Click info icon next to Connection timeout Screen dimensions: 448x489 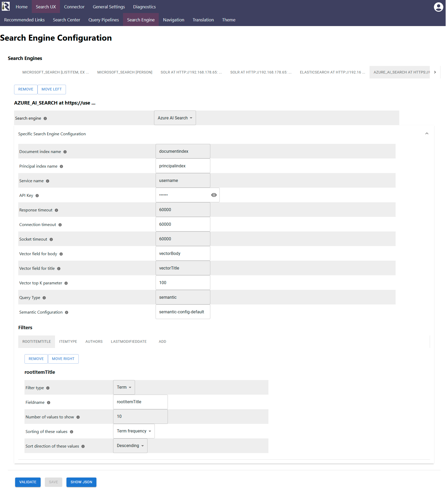(x=60, y=225)
